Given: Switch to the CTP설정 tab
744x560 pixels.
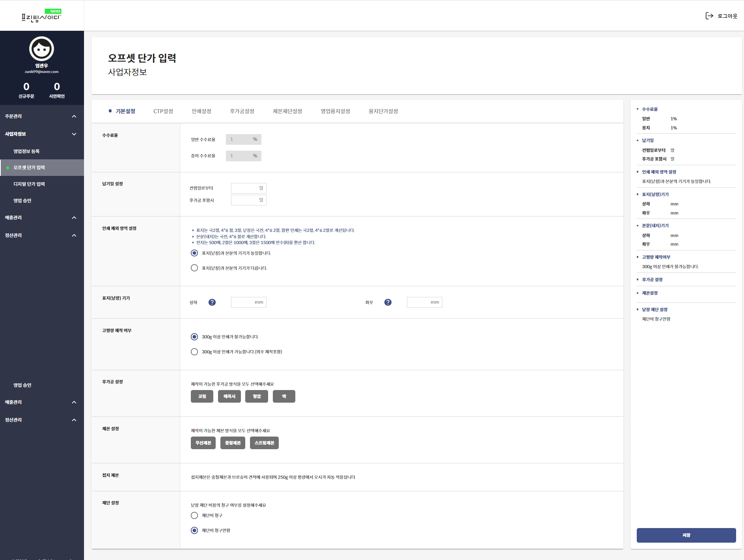Looking at the screenshot, I should coord(163,111).
